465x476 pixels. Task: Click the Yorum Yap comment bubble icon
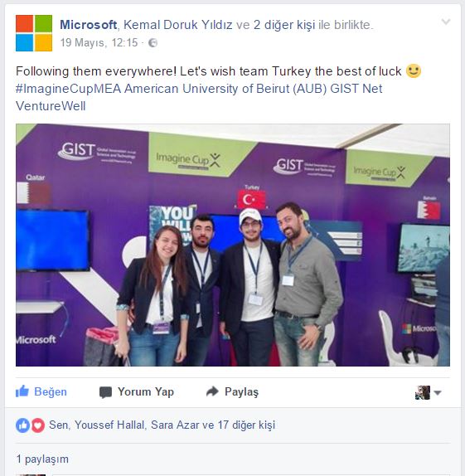pos(105,392)
